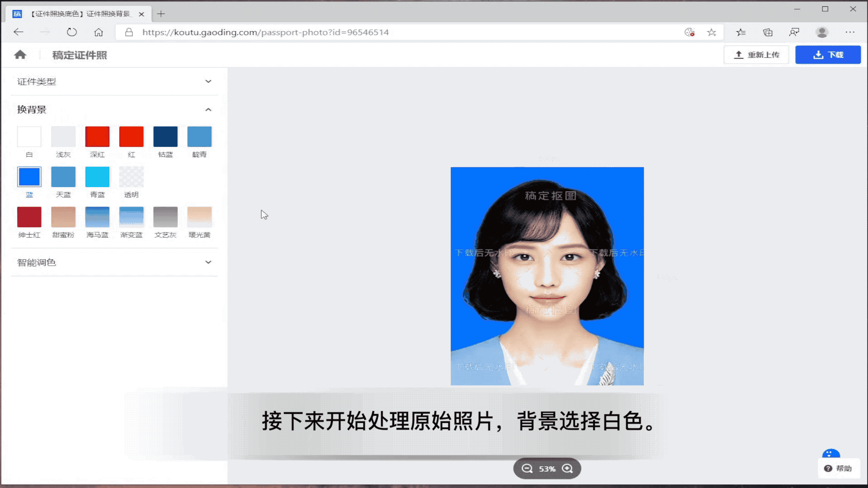This screenshot has height=488, width=868.
Task: Expand the 智能调色 section
Action: coord(208,262)
